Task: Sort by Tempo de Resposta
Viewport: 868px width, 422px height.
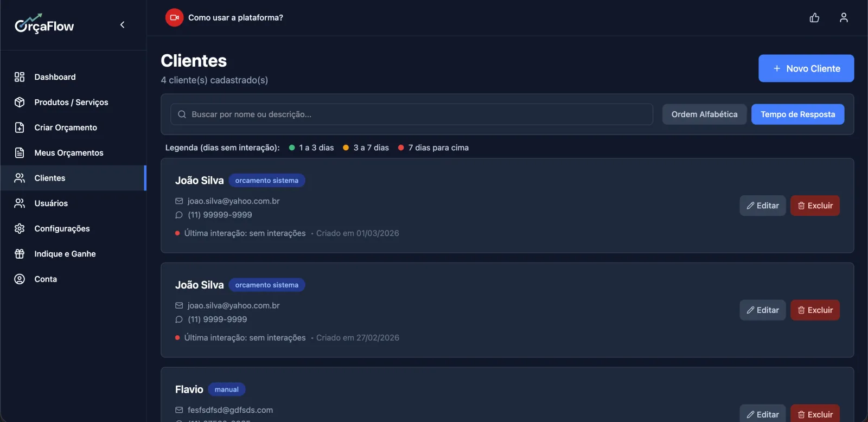Action: pos(797,114)
